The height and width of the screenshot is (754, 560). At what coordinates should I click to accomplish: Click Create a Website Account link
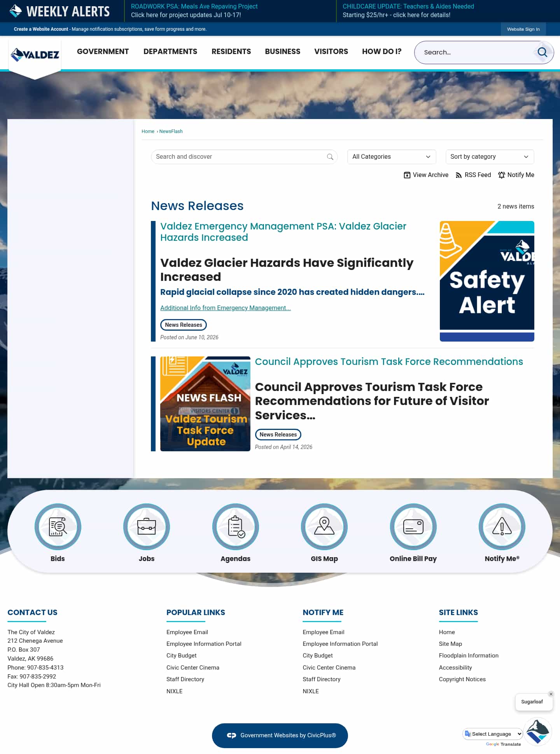41,29
